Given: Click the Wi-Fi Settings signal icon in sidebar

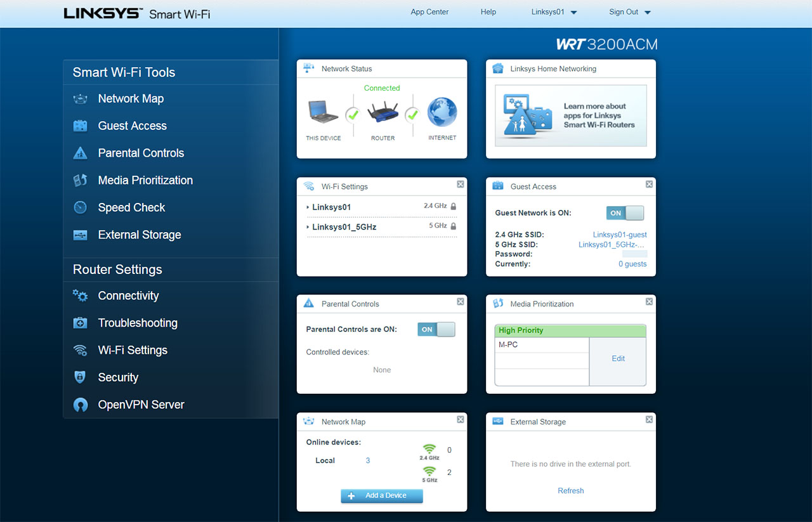Looking at the screenshot, I should point(80,350).
